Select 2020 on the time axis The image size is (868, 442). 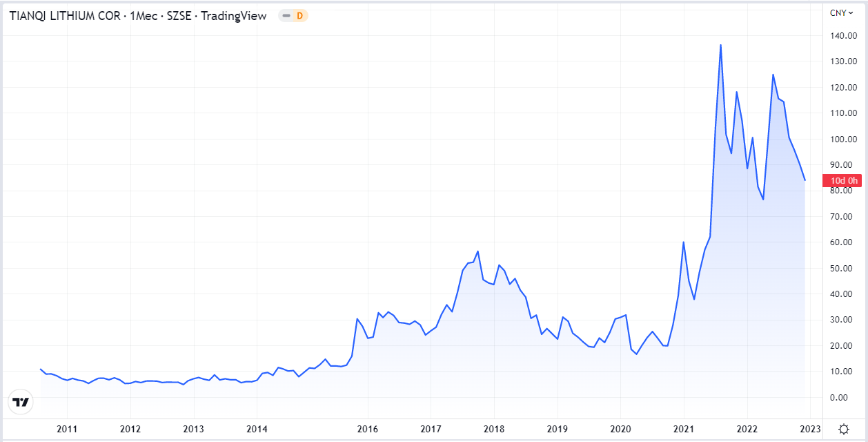click(620, 429)
